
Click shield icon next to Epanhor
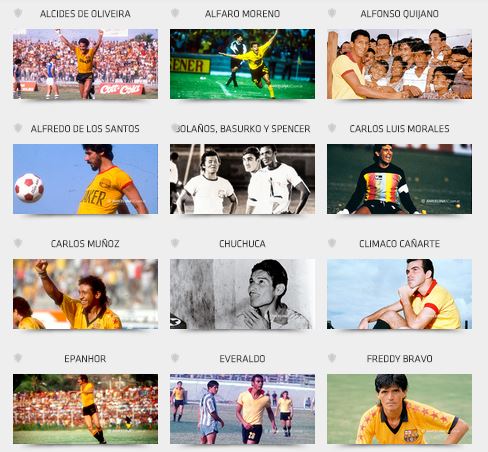point(18,358)
